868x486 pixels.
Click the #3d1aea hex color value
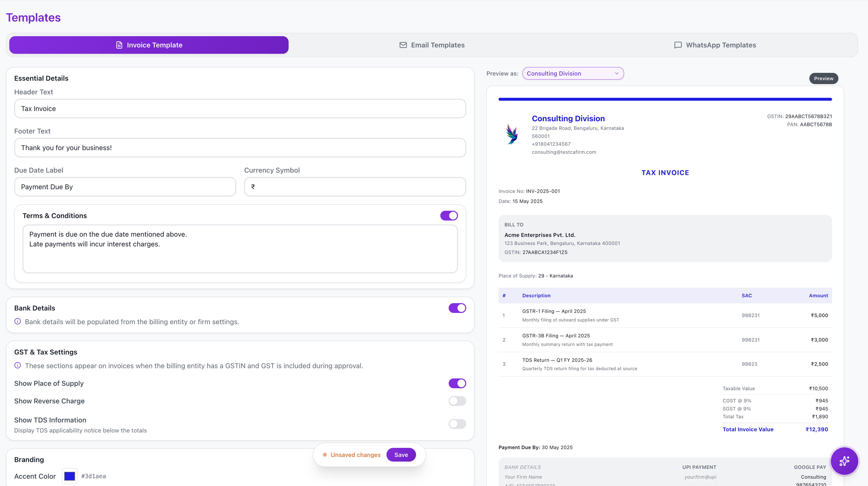click(x=93, y=476)
